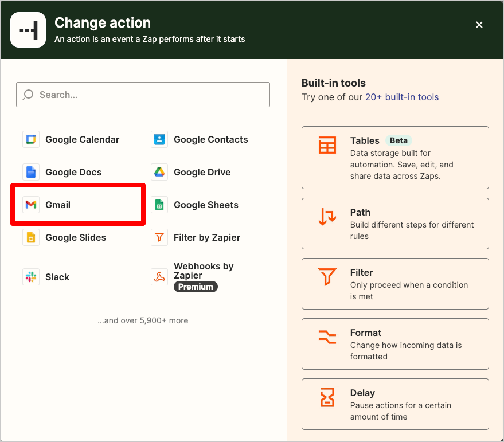Click the Google Contacts app icon
Viewport: 504px width, 442px height.
(x=159, y=139)
